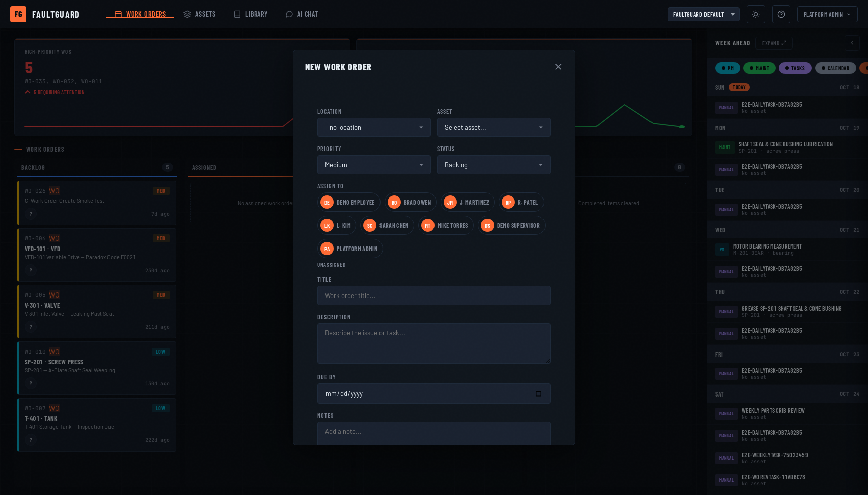The width and height of the screenshot is (868, 495).
Task: Open the Location dropdown
Action: 374,127
